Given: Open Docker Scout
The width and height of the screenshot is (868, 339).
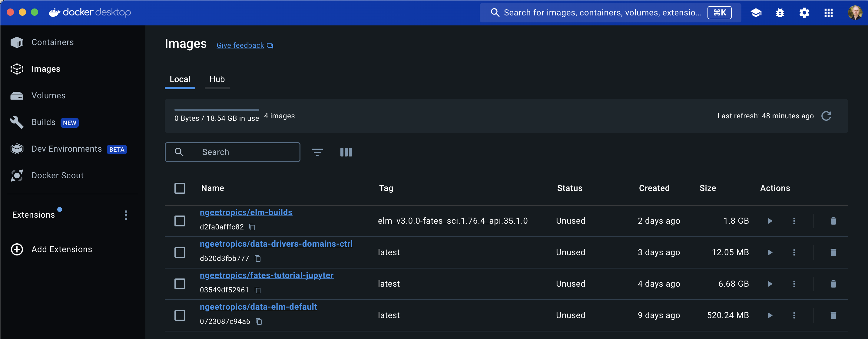Looking at the screenshot, I should [x=57, y=175].
